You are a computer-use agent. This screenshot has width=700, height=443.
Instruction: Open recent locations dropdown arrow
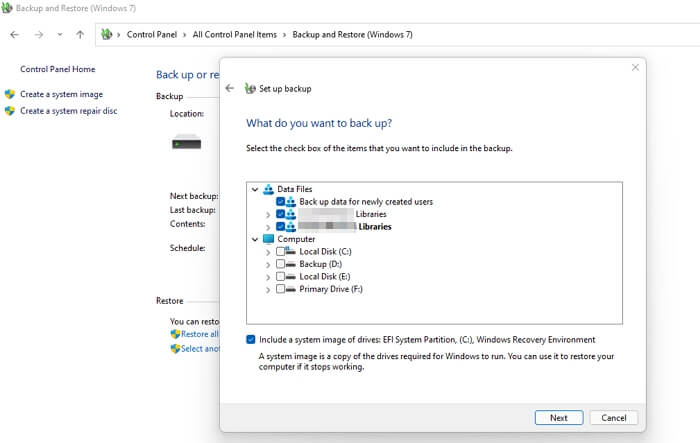click(60, 34)
